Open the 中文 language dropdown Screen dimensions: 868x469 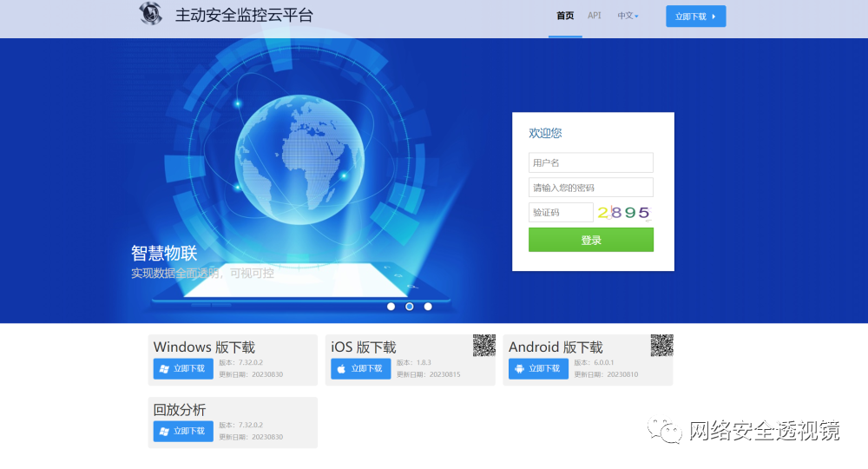[x=628, y=16]
